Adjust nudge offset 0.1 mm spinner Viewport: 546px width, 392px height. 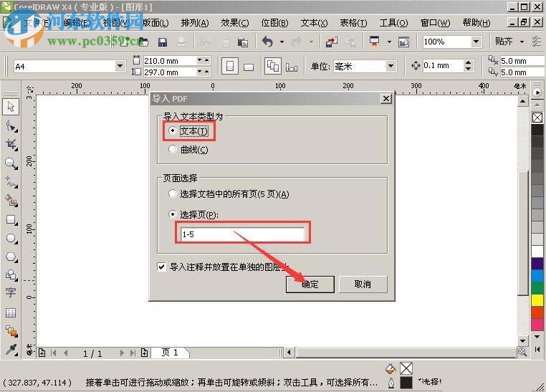pos(468,65)
